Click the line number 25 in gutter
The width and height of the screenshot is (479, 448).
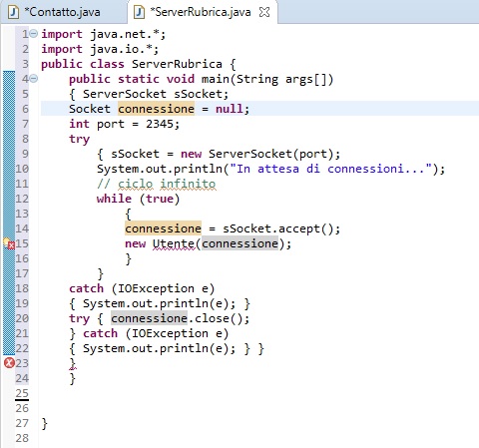tap(22, 393)
